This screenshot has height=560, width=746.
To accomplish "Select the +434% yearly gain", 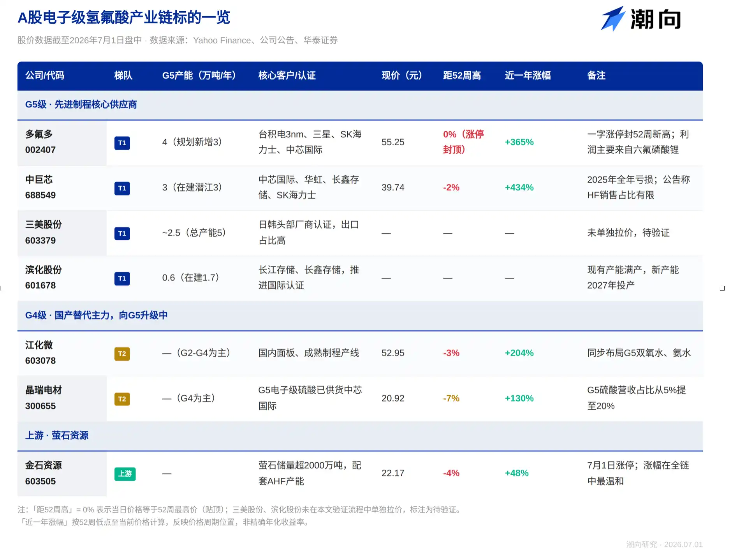I will pos(519,187).
